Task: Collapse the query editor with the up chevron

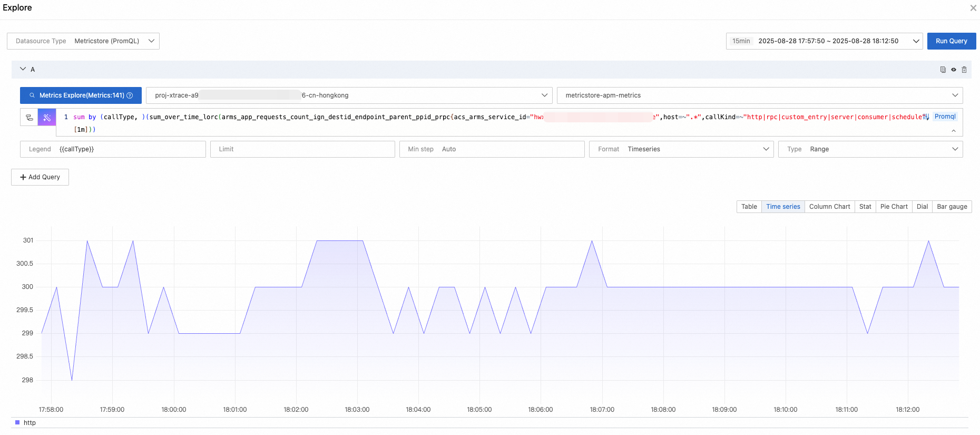Action: pos(954,131)
